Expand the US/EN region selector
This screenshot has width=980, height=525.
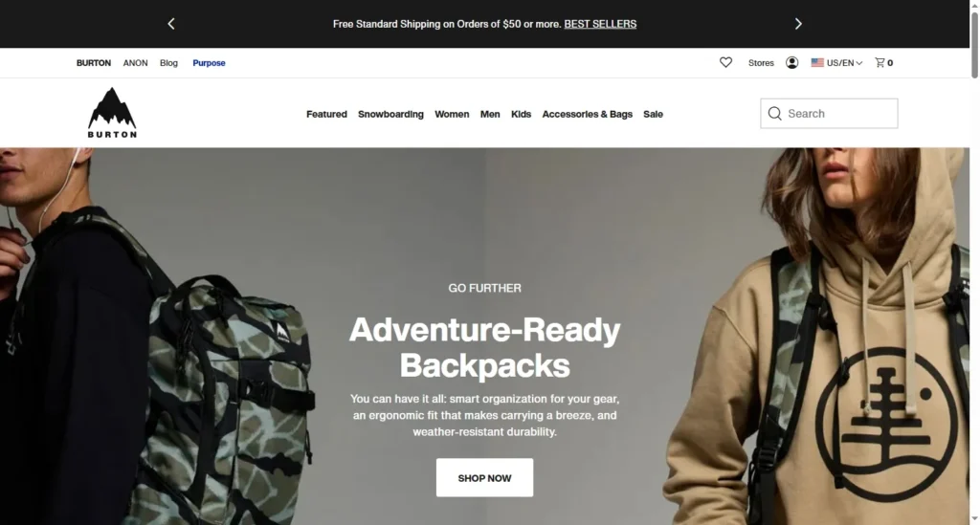point(836,62)
